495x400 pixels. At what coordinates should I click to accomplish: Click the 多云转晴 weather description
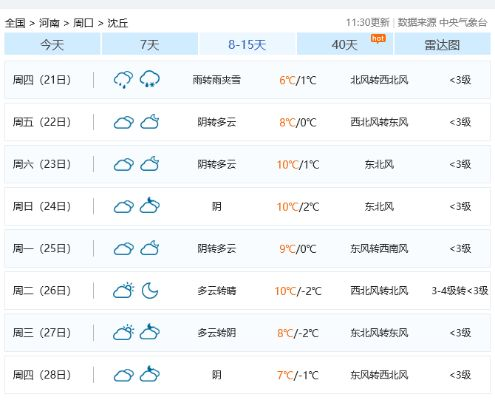(217, 290)
